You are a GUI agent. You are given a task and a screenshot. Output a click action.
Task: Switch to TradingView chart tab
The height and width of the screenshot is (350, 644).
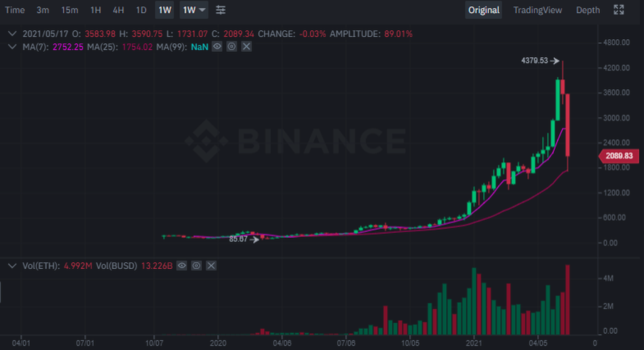click(537, 10)
